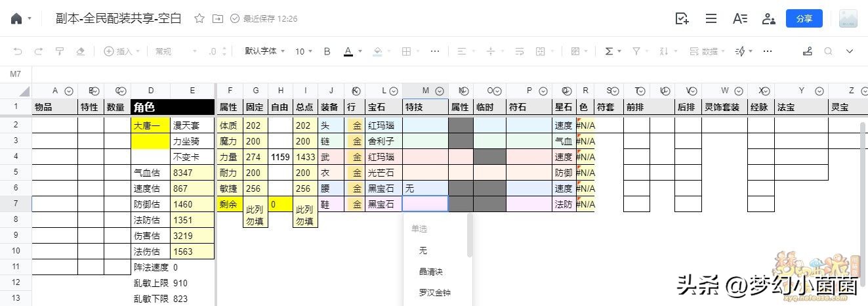
Task: Open column P filter dropdown
Action: coord(545,91)
